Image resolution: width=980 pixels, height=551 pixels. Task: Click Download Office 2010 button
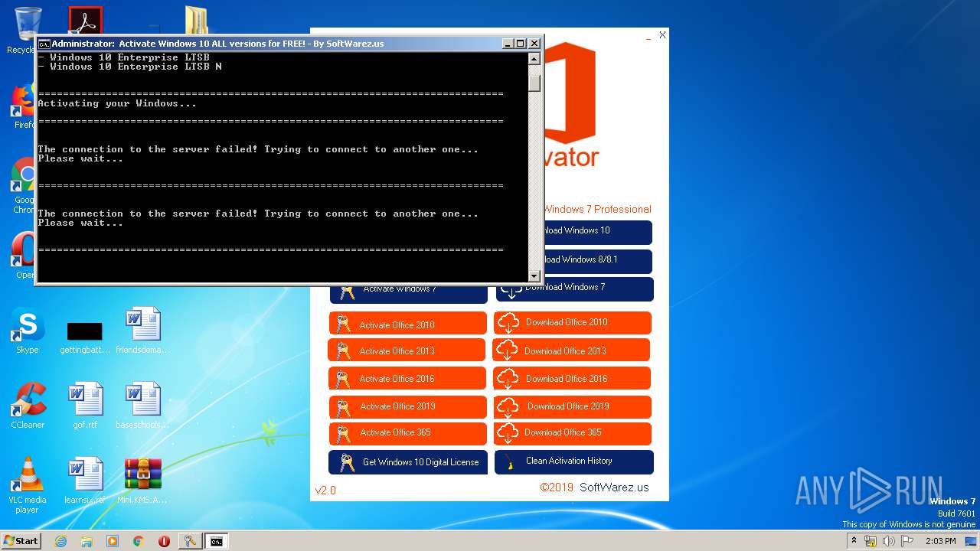(573, 323)
